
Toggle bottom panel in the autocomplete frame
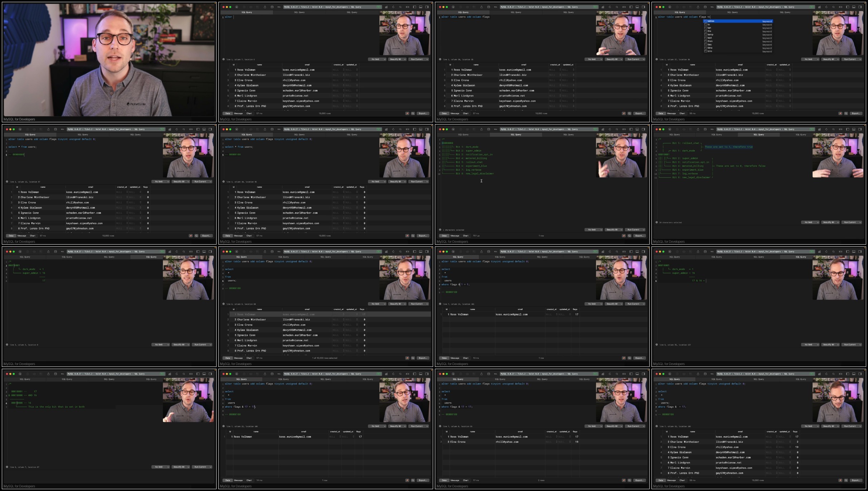pyautogui.click(x=854, y=7)
